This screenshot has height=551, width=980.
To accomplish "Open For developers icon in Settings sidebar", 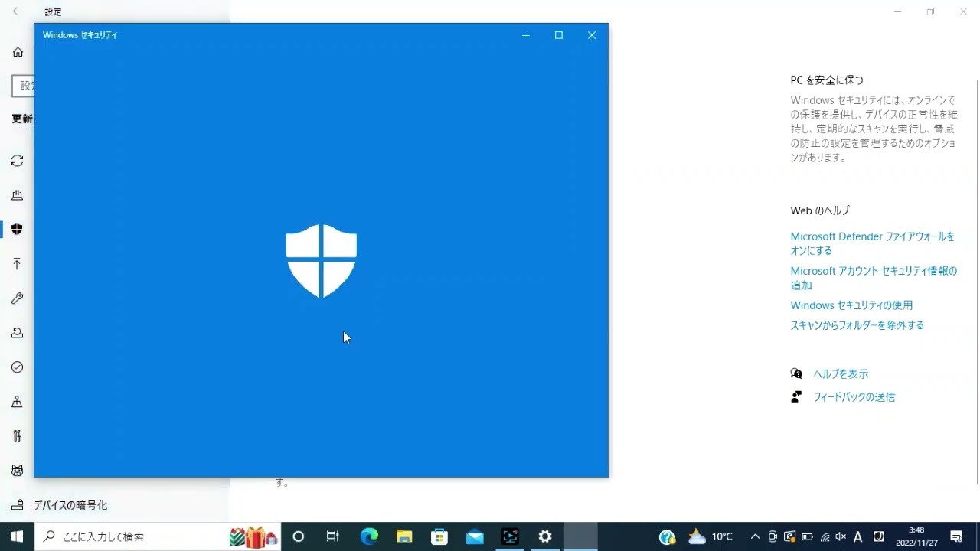I will [17, 436].
